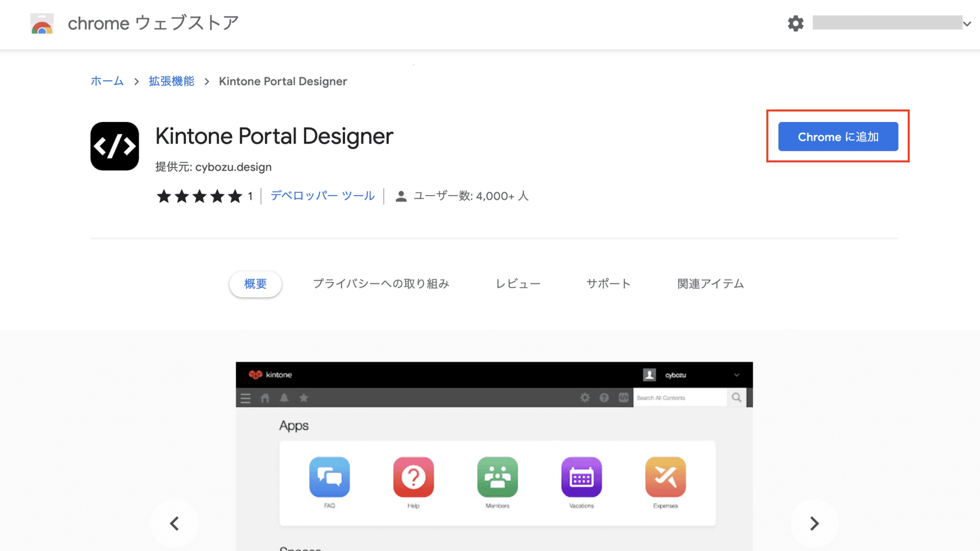Click the Kintone Portal Designer breadcrumb text
Image resolution: width=980 pixels, height=551 pixels.
click(x=283, y=82)
